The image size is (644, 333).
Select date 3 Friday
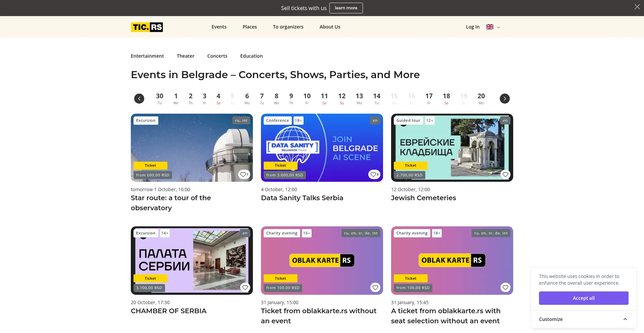(205, 99)
